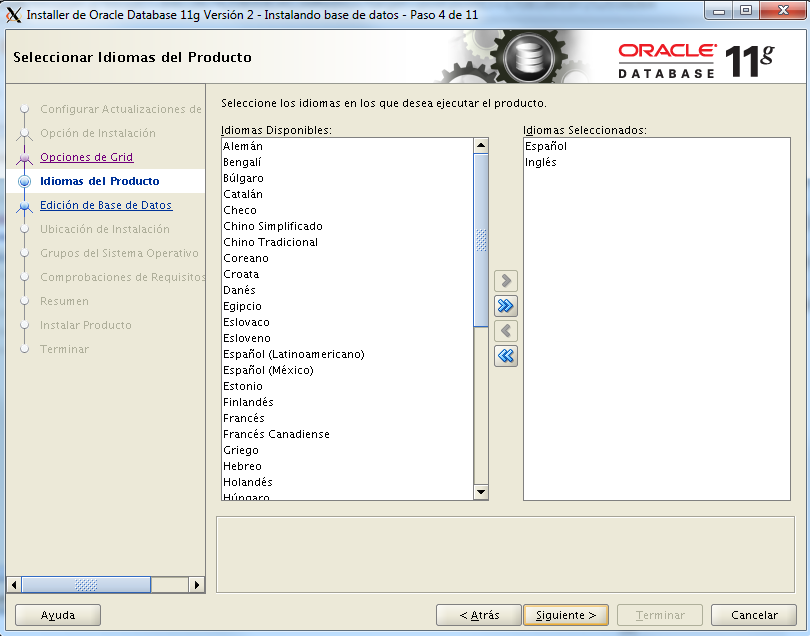810x636 pixels.
Task: Select Español (México) language
Action: [347, 370]
